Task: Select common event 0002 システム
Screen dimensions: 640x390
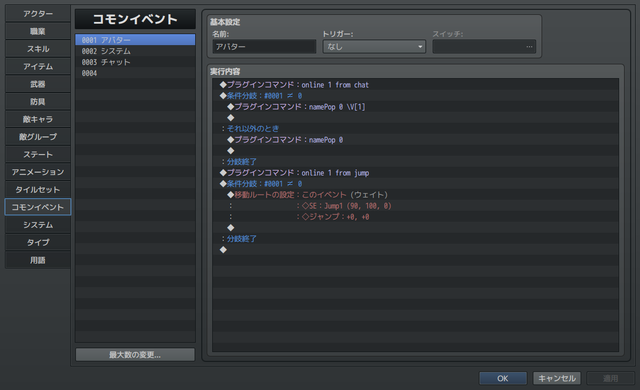Action: tap(135, 51)
